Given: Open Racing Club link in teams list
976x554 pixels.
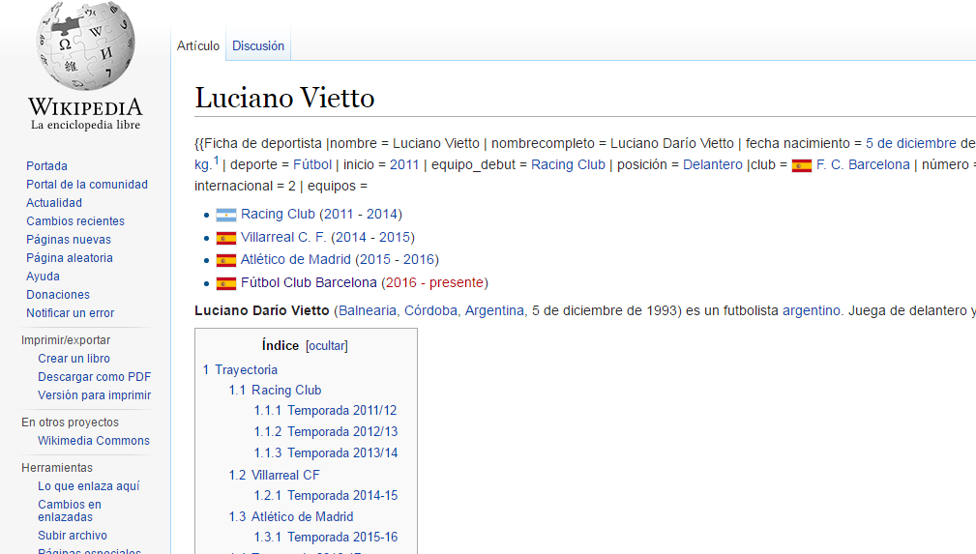Looking at the screenshot, I should click(x=278, y=214).
